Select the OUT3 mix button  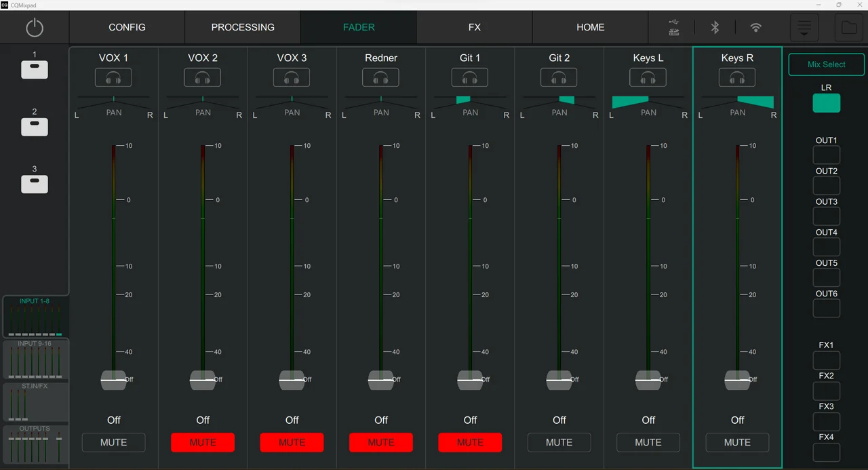click(826, 216)
